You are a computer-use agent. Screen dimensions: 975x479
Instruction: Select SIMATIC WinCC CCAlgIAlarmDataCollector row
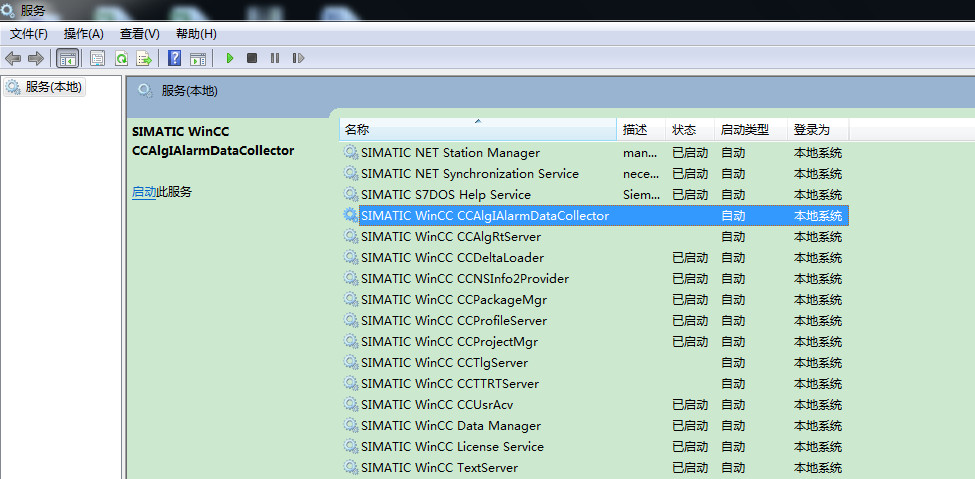594,216
